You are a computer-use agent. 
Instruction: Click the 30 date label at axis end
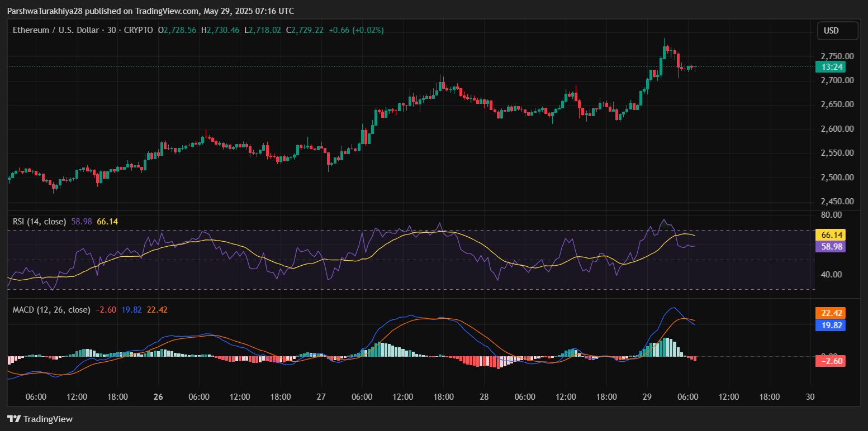click(x=810, y=397)
